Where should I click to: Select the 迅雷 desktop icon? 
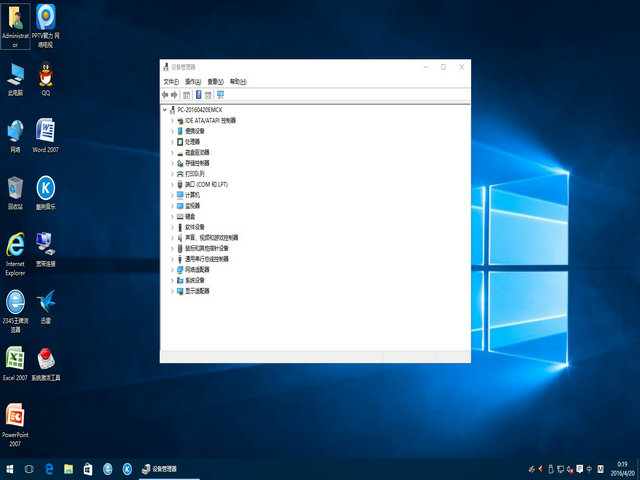pyautogui.click(x=46, y=307)
